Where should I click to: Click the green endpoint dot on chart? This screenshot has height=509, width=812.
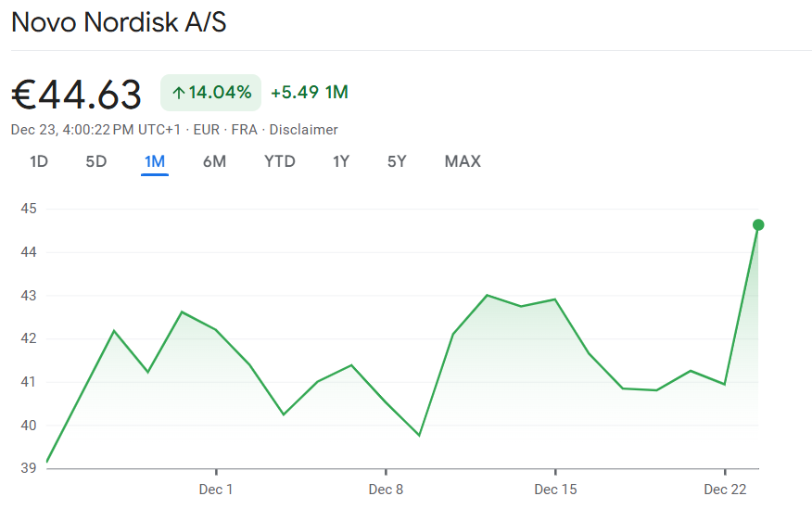coord(758,224)
